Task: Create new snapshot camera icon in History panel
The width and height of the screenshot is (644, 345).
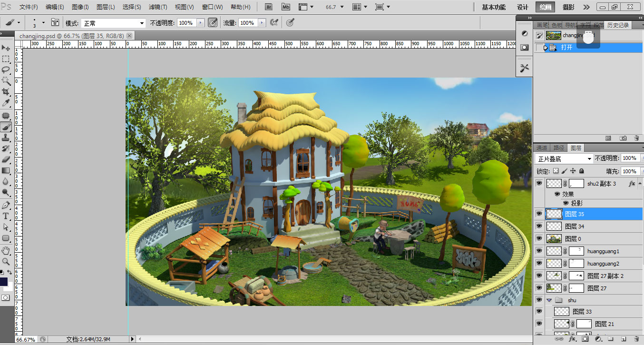Action: coord(623,138)
